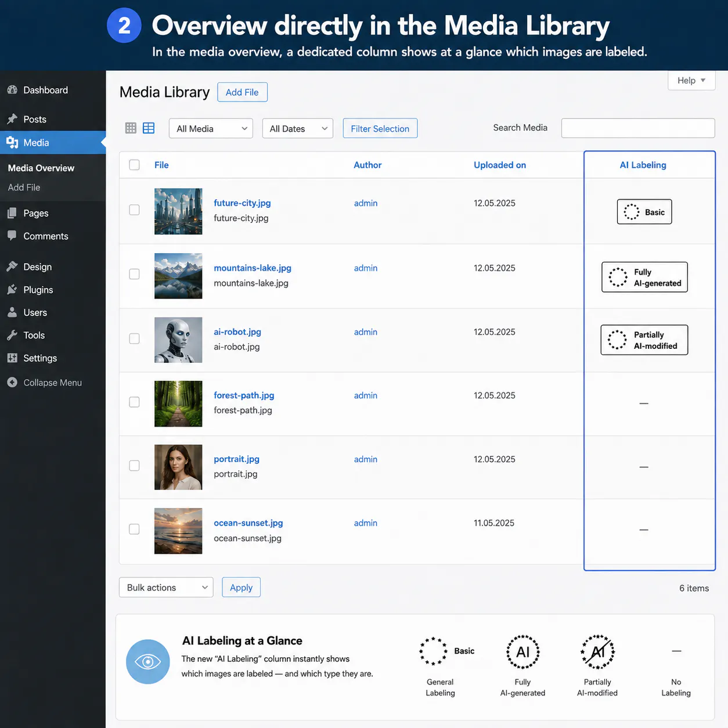Click Fully AI-generated badge for mountains-lake.jpg
This screenshot has height=728, width=728.
coord(644,277)
